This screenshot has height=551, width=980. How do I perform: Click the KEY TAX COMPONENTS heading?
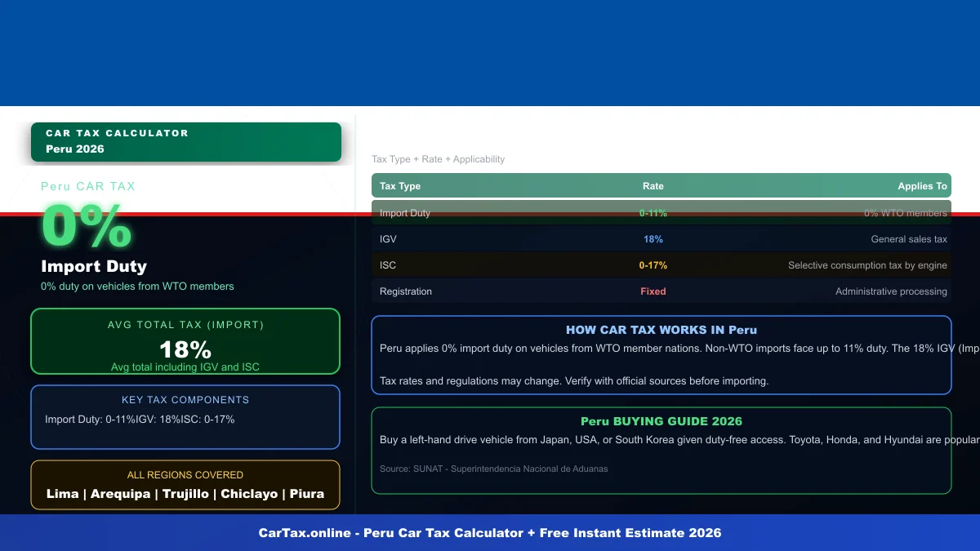185,400
